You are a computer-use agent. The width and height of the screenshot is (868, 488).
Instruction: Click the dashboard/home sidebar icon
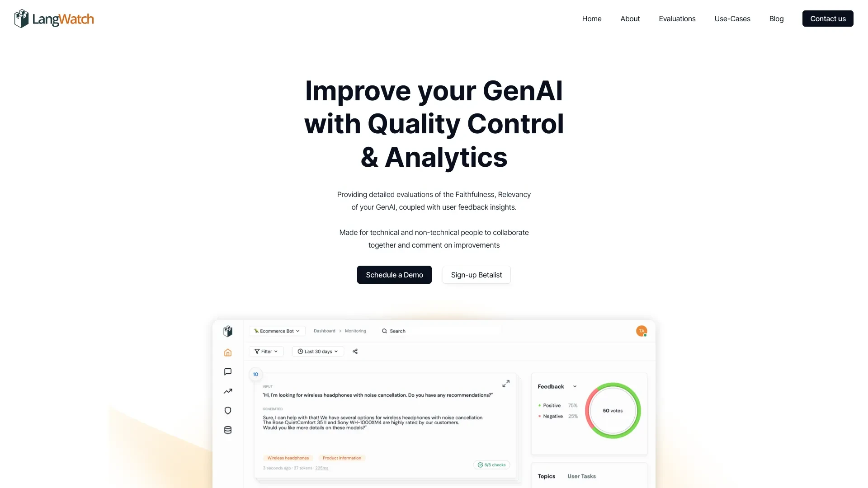tap(227, 352)
